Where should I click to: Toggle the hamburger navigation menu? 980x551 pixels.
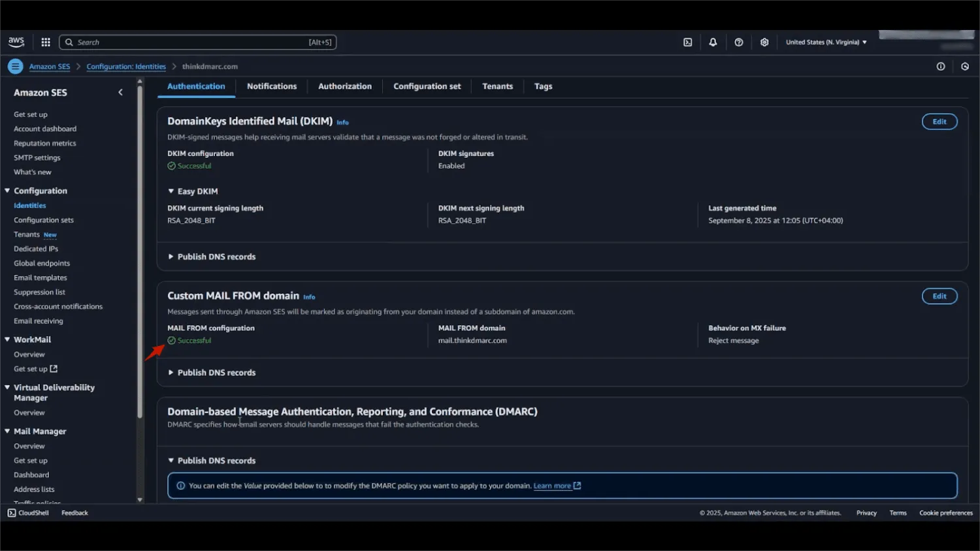point(15,67)
